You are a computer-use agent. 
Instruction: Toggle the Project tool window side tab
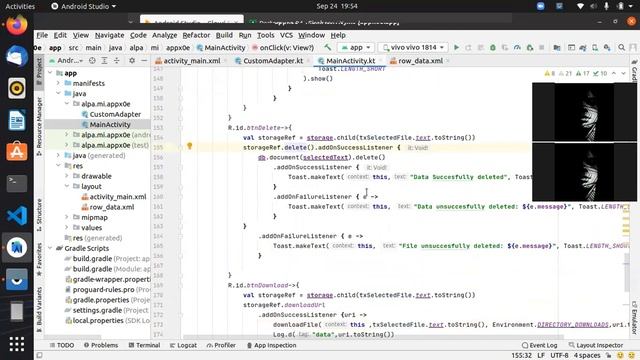[x=39, y=72]
